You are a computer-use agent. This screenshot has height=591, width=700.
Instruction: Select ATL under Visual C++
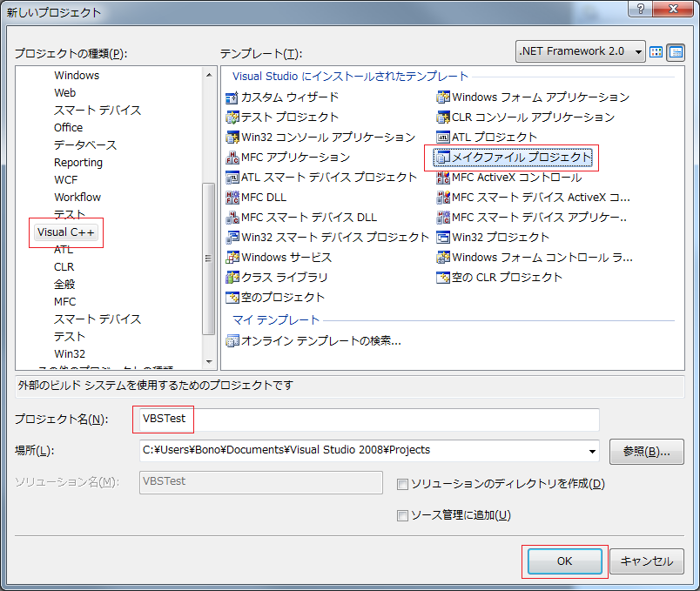[64, 250]
